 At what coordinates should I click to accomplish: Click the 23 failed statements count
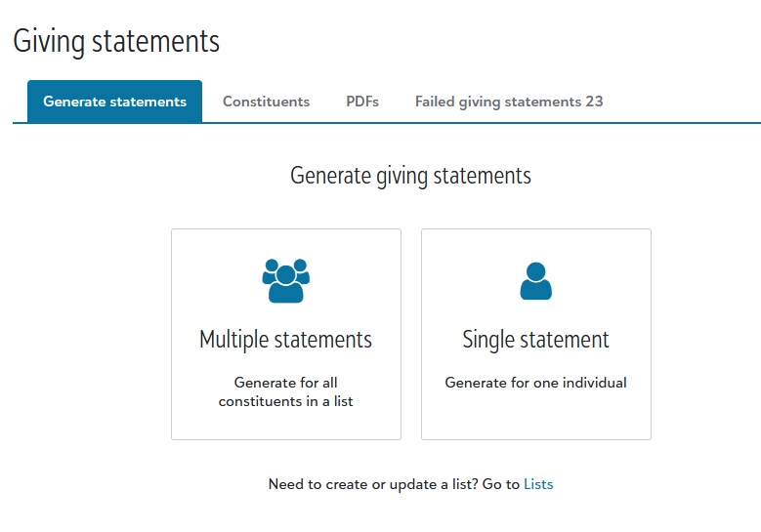(x=595, y=102)
